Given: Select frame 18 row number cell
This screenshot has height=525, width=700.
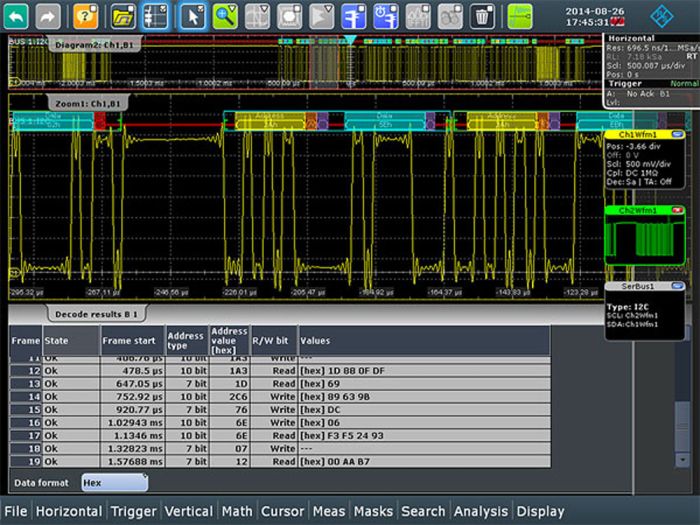Looking at the screenshot, I should click(26, 449).
